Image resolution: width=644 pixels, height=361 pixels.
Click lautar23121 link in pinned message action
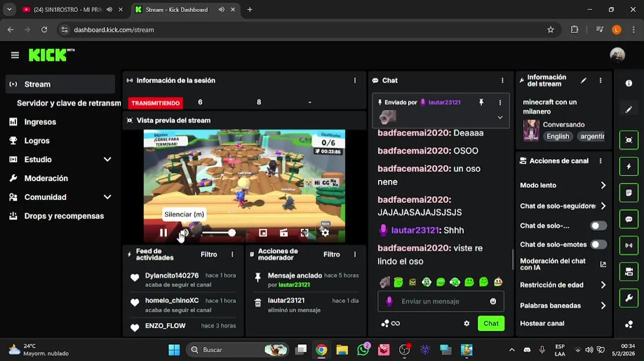(x=294, y=285)
